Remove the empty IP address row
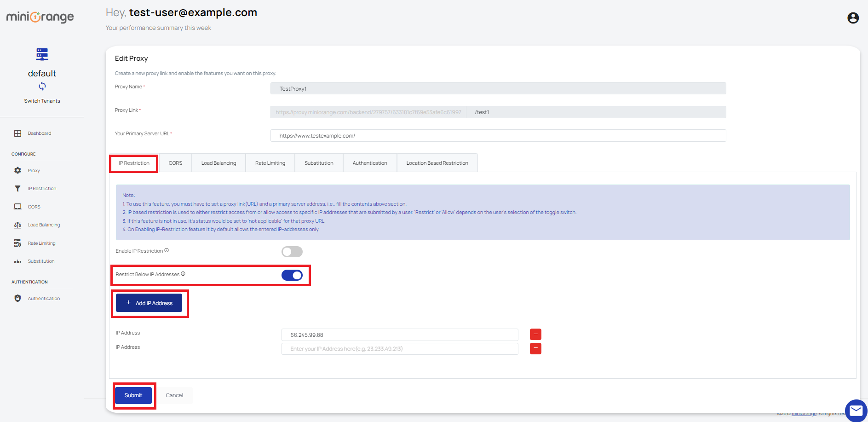868x422 pixels. tap(535, 349)
